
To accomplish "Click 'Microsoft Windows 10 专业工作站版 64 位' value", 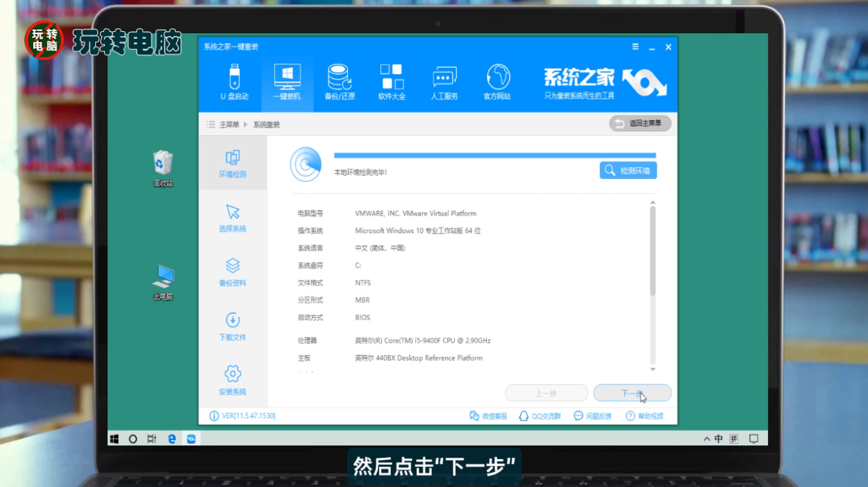I will (418, 231).
